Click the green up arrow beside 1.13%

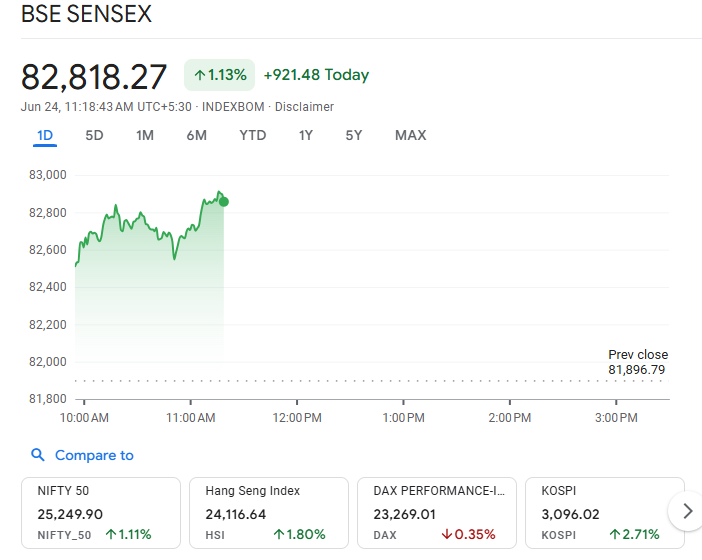(x=200, y=75)
